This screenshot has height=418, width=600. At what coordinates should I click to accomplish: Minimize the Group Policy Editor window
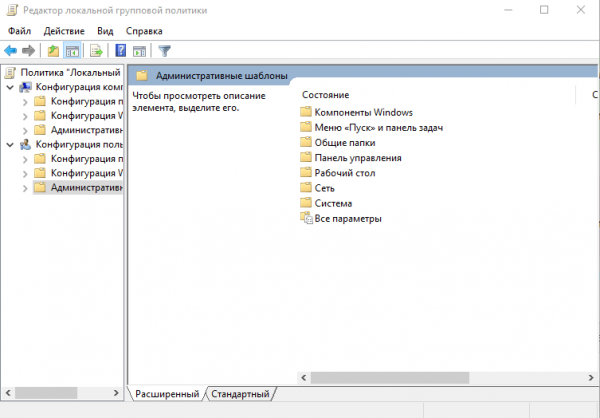coord(508,10)
